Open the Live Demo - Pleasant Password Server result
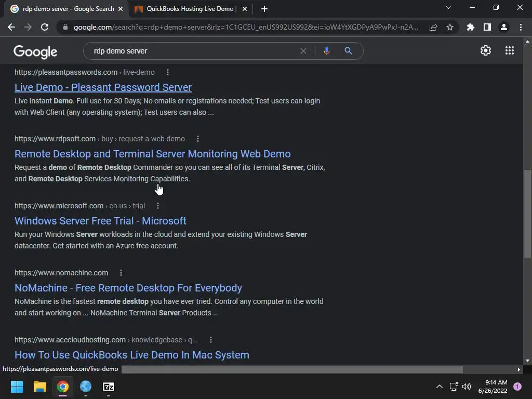Image resolution: width=532 pixels, height=399 pixels. tap(103, 87)
